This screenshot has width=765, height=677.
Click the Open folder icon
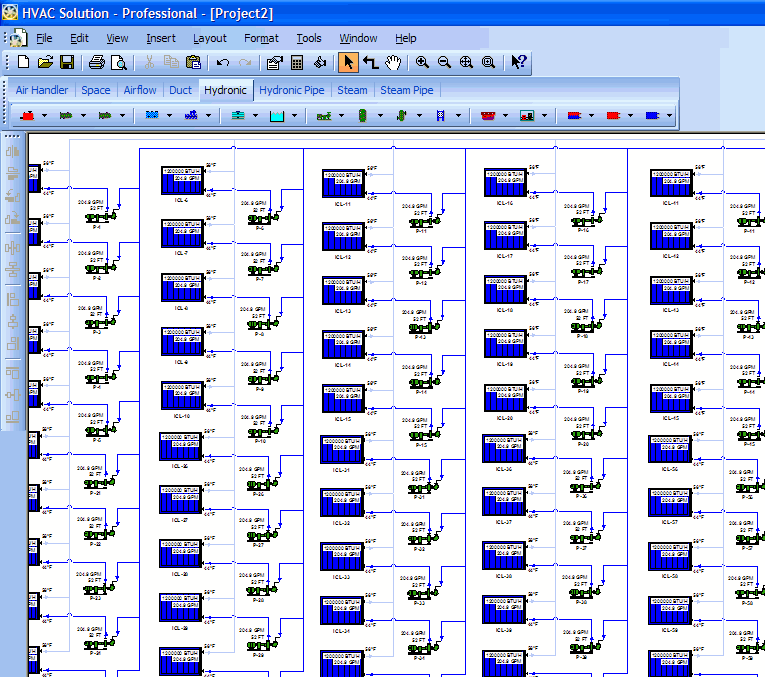pyautogui.click(x=45, y=62)
